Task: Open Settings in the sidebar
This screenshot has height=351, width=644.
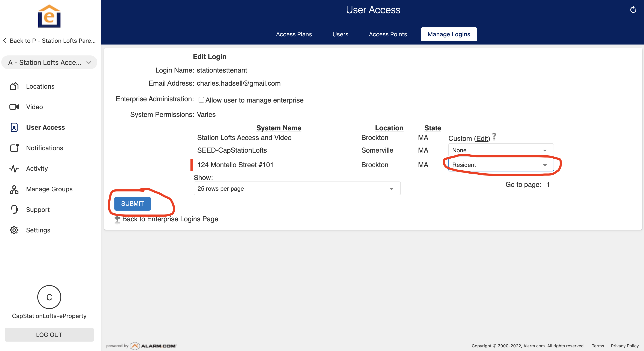Action: (x=38, y=230)
